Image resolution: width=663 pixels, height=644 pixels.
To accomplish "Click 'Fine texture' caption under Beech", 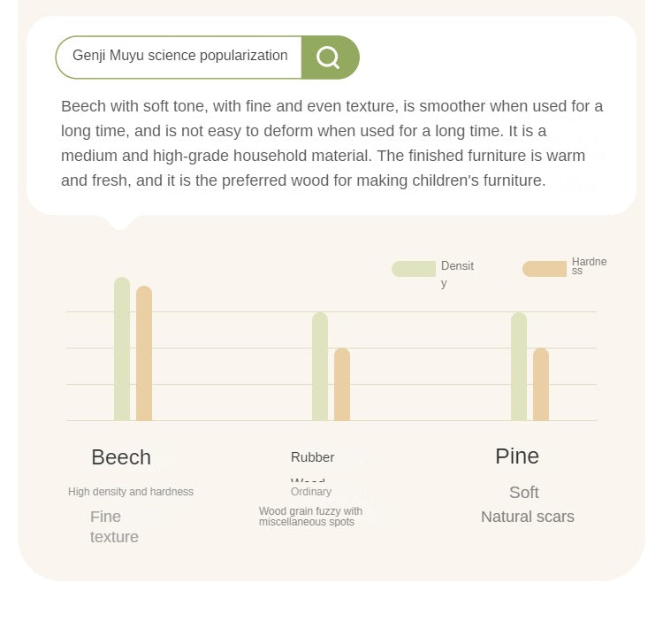I will click(114, 526).
